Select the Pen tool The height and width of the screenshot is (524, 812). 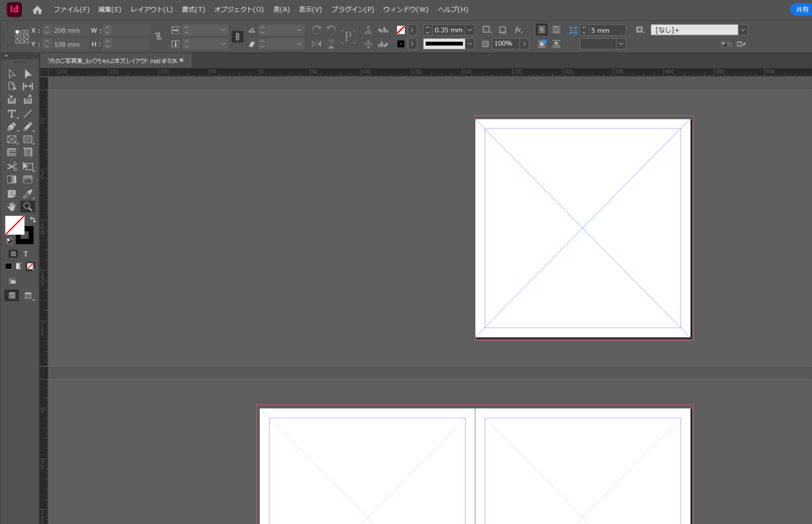pos(12,127)
